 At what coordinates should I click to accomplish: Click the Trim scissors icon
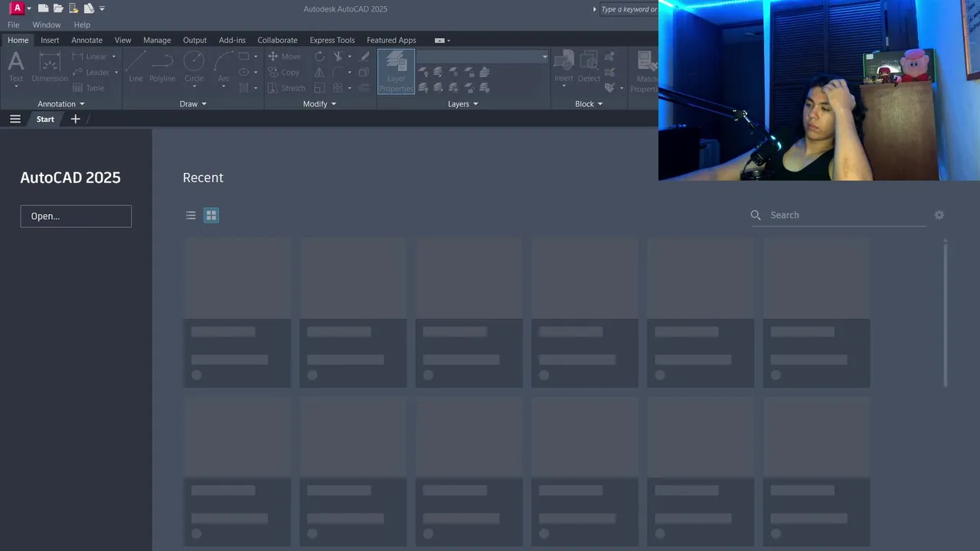338,57
